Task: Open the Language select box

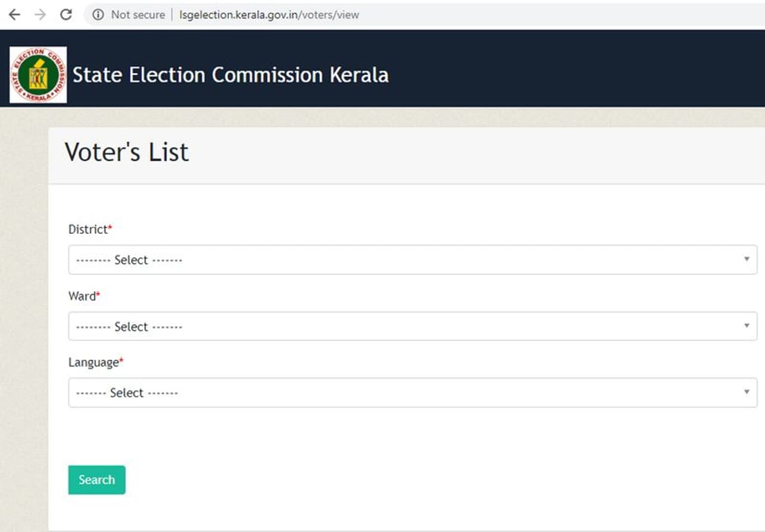Action: (412, 392)
